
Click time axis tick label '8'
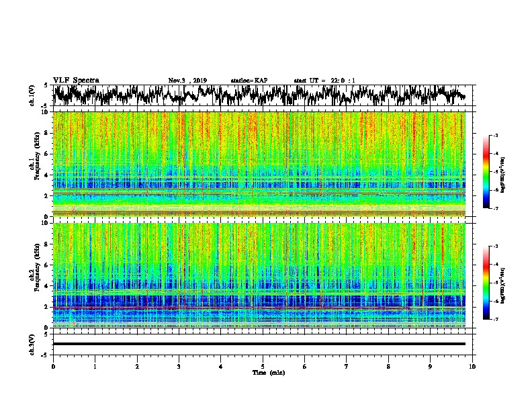click(x=388, y=367)
